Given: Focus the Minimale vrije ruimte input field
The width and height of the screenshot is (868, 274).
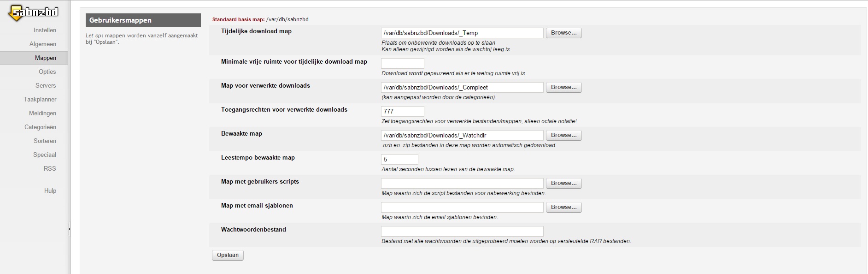Looking at the screenshot, I should click(x=403, y=63).
